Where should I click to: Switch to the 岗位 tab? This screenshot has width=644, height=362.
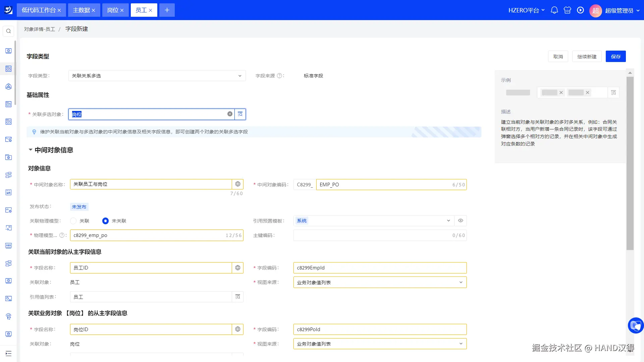(113, 10)
